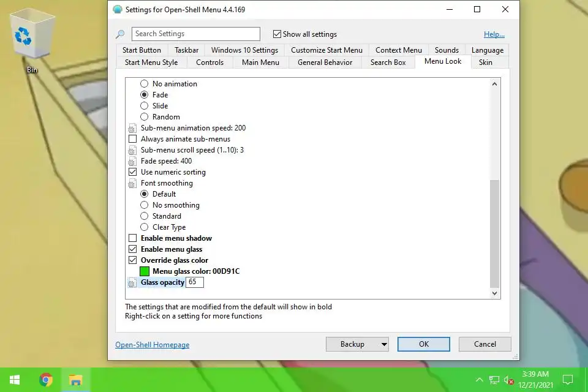Image resolution: width=588 pixels, height=392 pixels.
Task: Click the settings list scrollbar thumb
Action: 495,234
